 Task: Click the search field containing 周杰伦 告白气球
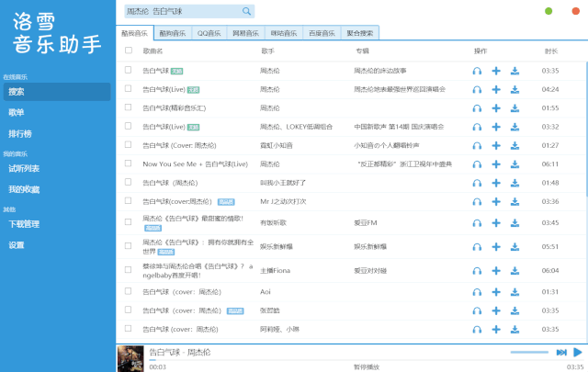[x=182, y=11]
